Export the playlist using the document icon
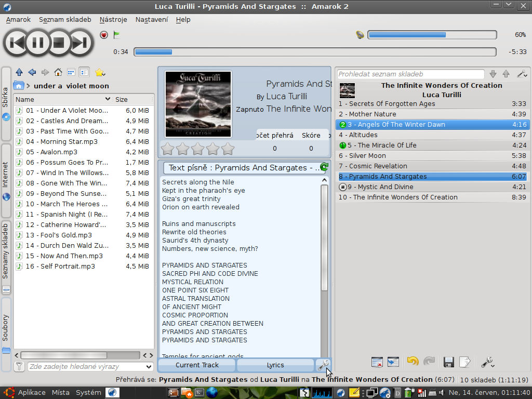 click(465, 362)
